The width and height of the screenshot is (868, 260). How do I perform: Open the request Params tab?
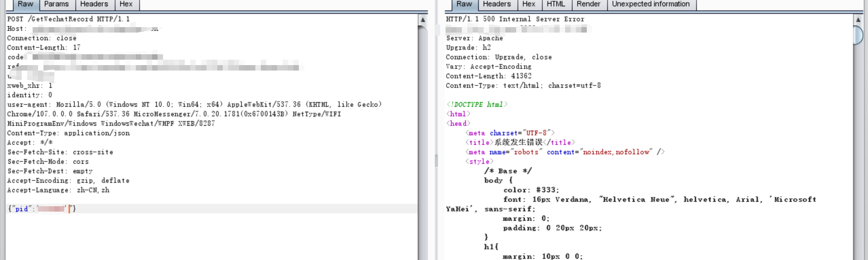point(57,5)
